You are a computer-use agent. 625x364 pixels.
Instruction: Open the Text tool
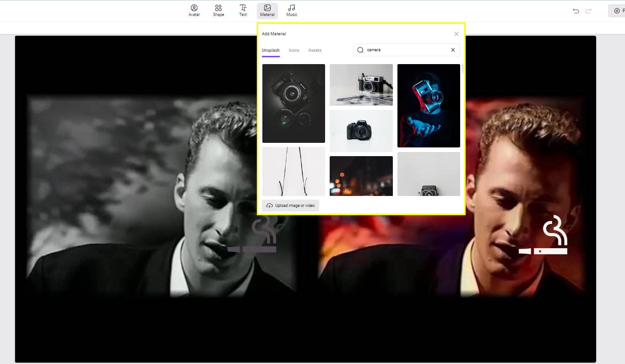(243, 10)
